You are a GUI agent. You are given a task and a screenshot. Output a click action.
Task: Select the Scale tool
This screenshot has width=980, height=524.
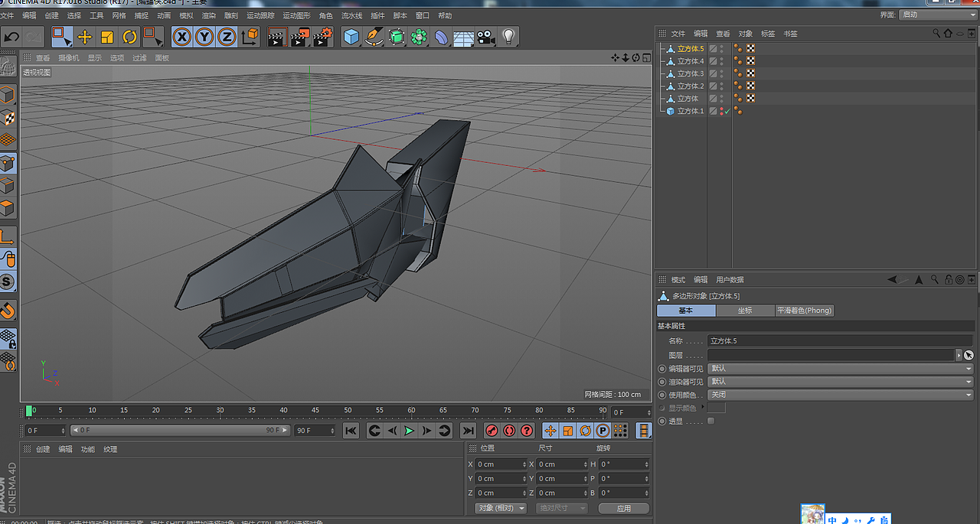108,37
